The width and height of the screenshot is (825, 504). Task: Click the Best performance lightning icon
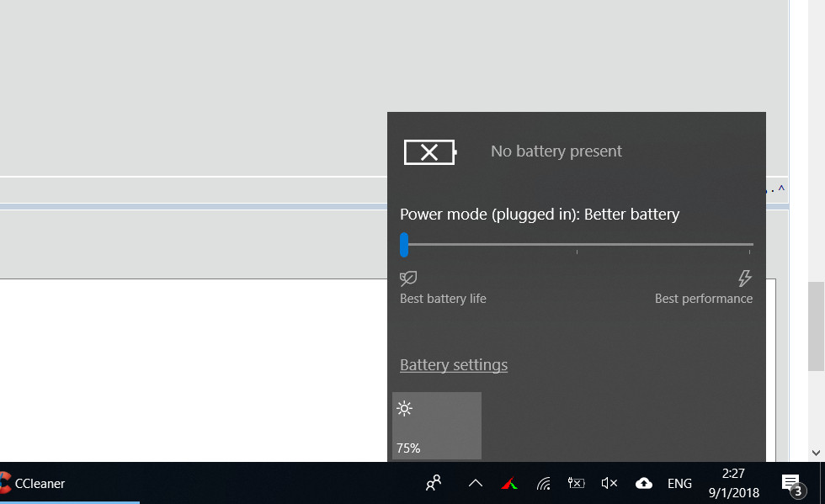point(744,278)
